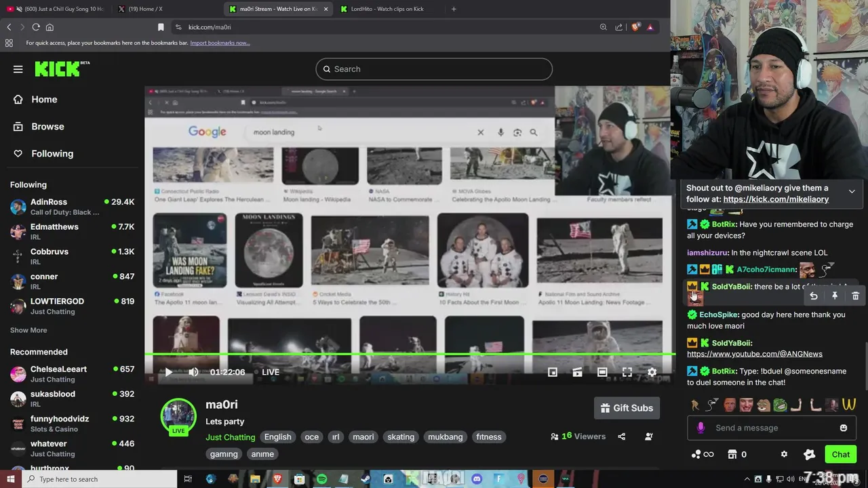Viewport: 868px width, 488px height.
Task: Click ma0ri channel avatar
Action: click(x=178, y=415)
